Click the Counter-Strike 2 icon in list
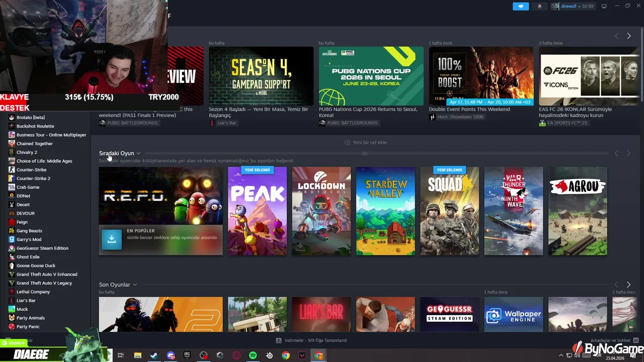 click(x=12, y=178)
